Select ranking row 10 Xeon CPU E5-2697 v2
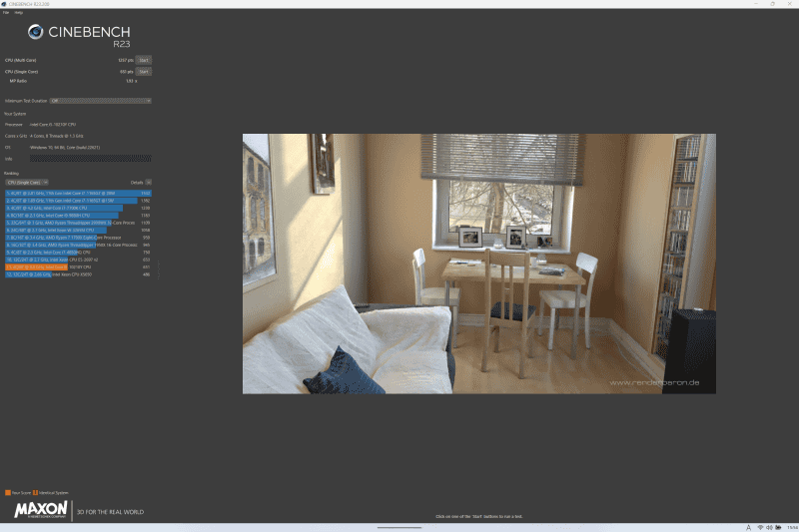This screenshot has height=532, width=799. [x=79, y=260]
